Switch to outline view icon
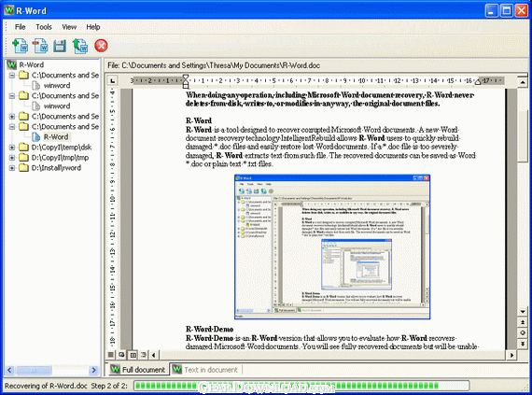 click(x=144, y=355)
